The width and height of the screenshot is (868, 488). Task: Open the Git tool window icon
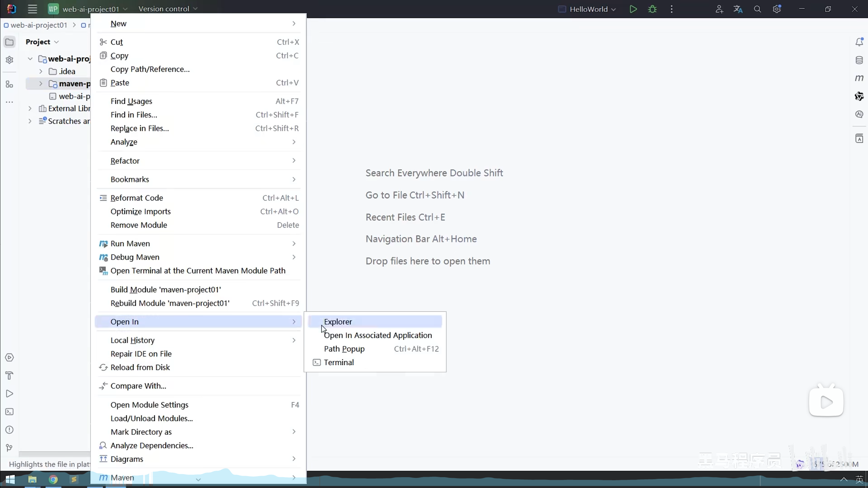[9, 448]
